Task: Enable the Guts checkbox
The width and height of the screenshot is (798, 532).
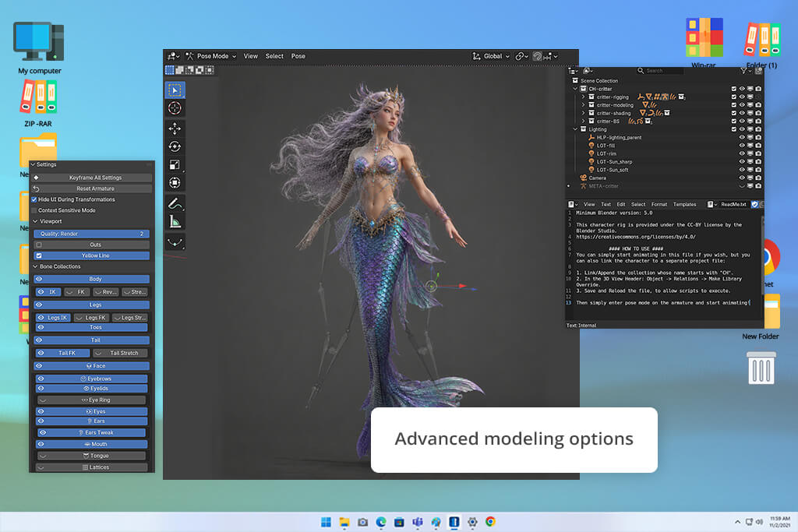Action: coord(39,245)
